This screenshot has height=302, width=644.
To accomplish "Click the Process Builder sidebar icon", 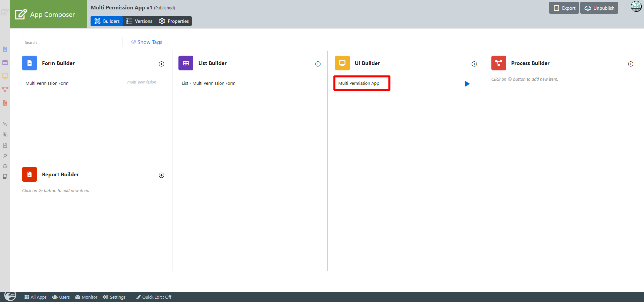I will click(5, 89).
